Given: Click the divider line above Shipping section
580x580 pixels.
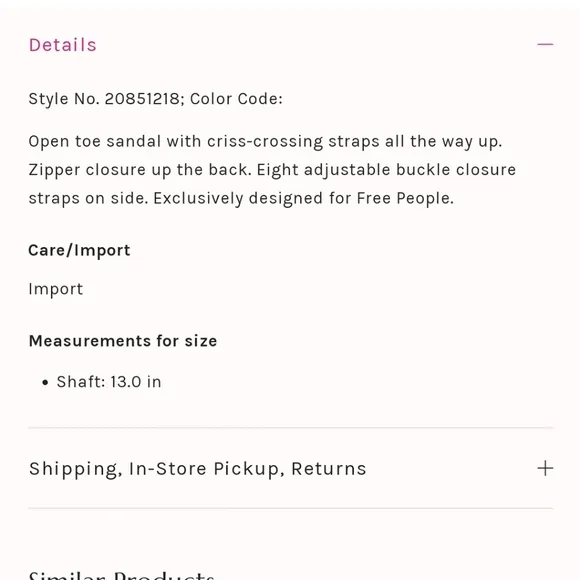Looking at the screenshot, I should (x=291, y=427).
